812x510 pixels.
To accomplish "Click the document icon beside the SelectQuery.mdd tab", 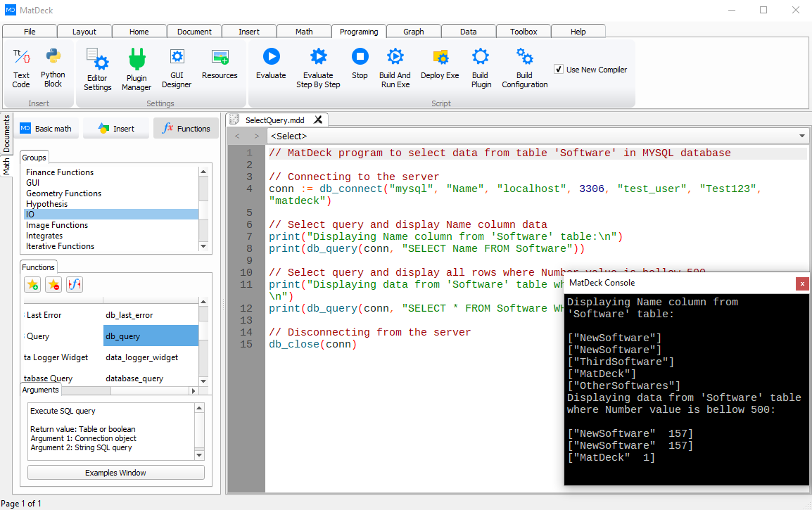I will click(234, 120).
